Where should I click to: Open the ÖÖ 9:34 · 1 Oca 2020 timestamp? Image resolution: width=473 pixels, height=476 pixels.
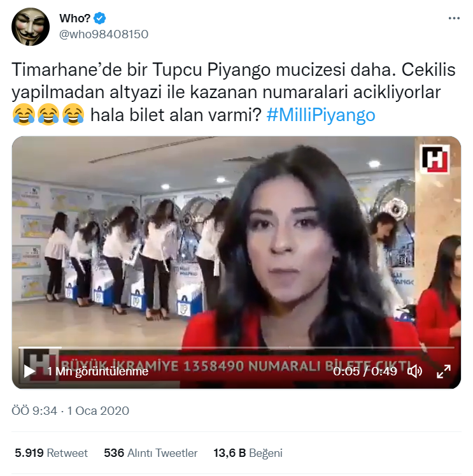pyautogui.click(x=70, y=411)
